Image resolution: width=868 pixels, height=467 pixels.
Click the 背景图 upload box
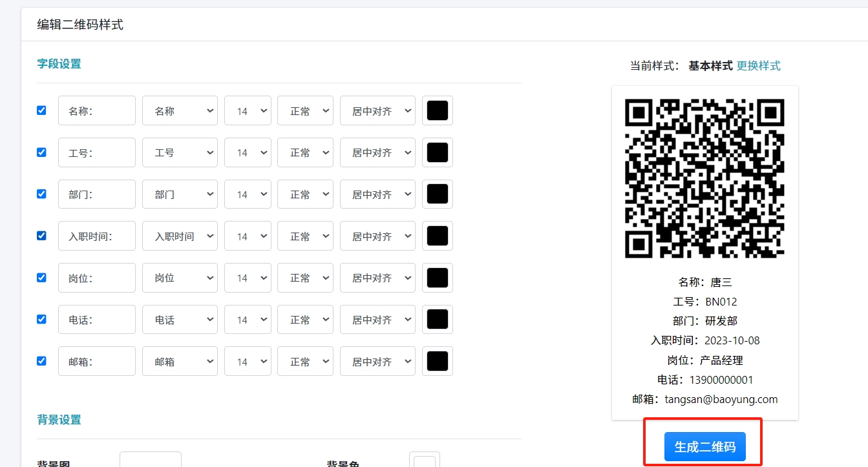tap(151, 460)
